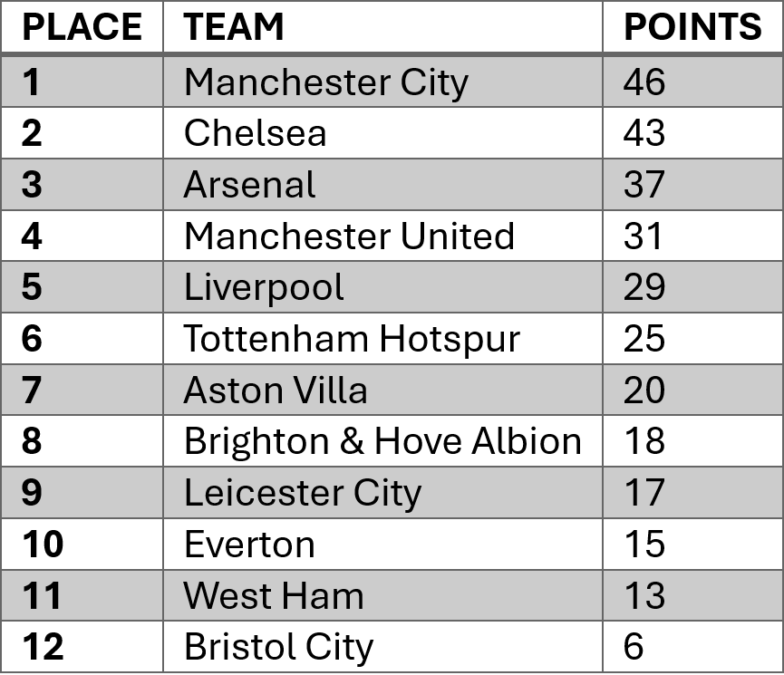Image resolution: width=784 pixels, height=675 pixels.
Task: Select the Manchester City team cell
Action: point(325,82)
